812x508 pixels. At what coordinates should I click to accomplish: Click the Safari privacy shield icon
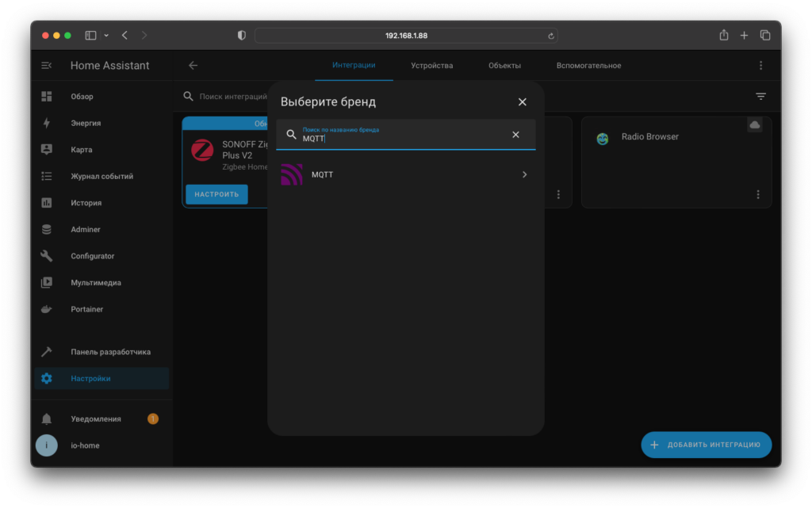coord(241,35)
